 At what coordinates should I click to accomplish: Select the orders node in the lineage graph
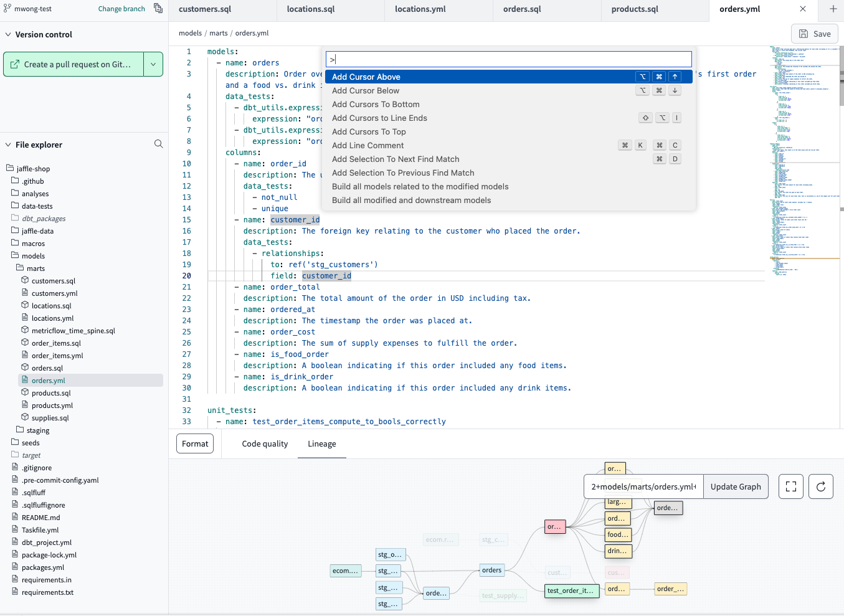click(491, 570)
